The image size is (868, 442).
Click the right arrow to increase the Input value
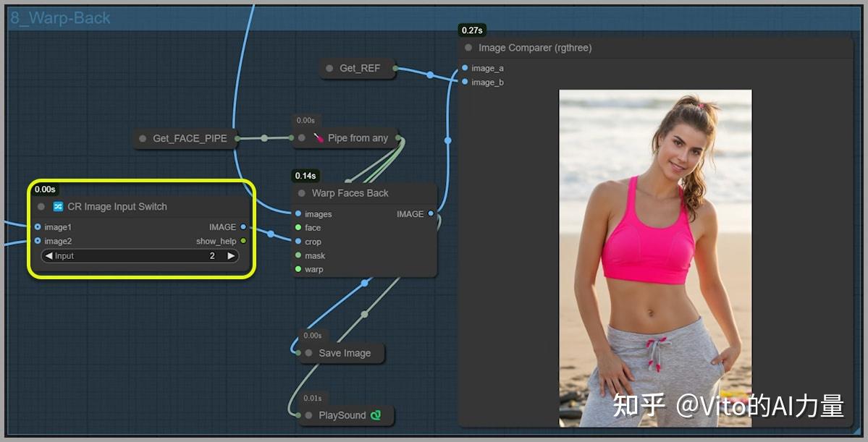(231, 255)
